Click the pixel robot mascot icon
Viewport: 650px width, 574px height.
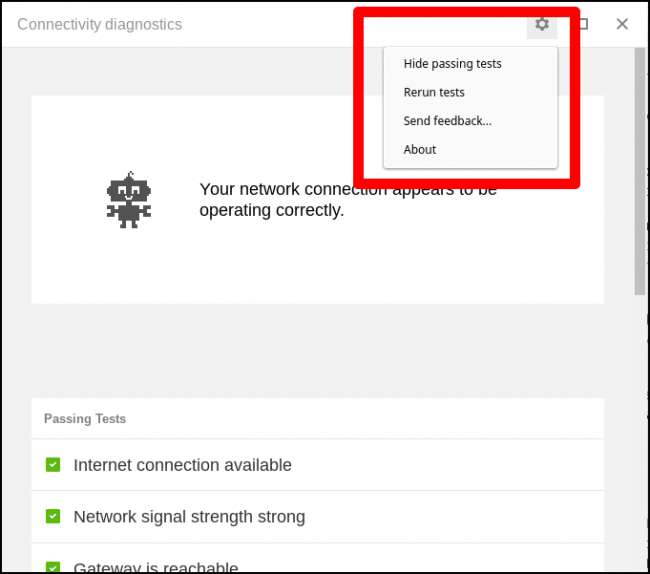(x=128, y=200)
